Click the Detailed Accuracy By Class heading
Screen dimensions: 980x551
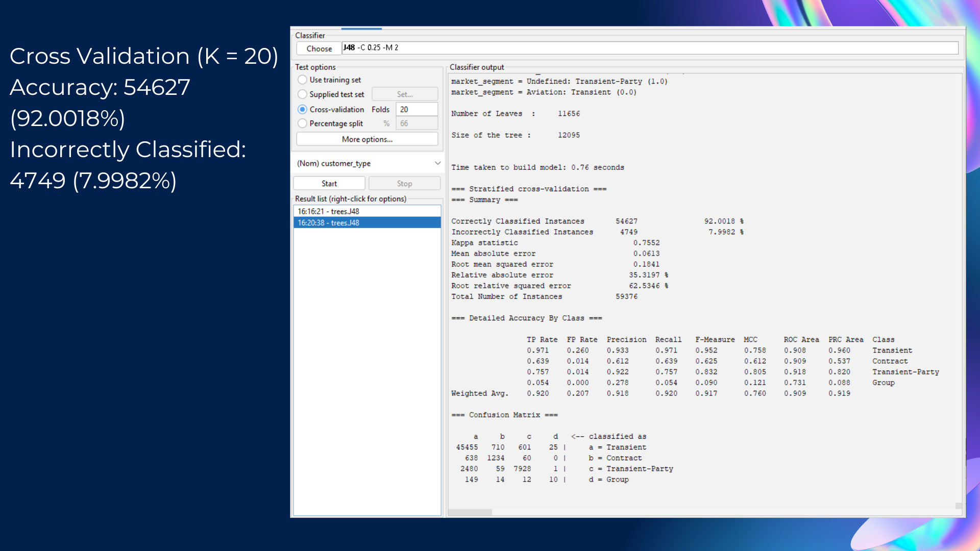click(526, 318)
